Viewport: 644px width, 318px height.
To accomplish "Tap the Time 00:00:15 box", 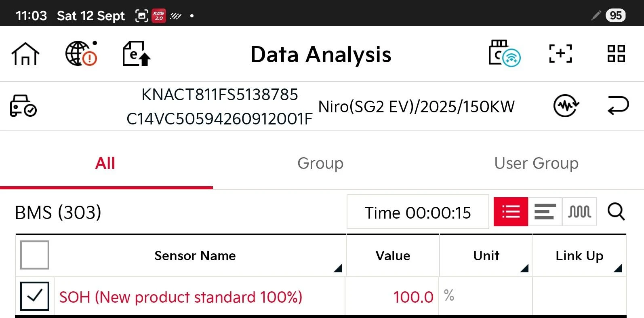I will pos(418,212).
